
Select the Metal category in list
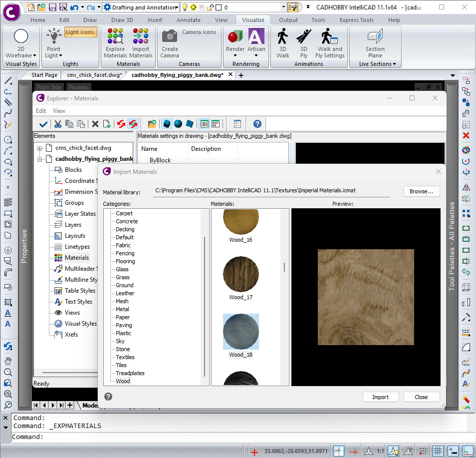(x=122, y=309)
